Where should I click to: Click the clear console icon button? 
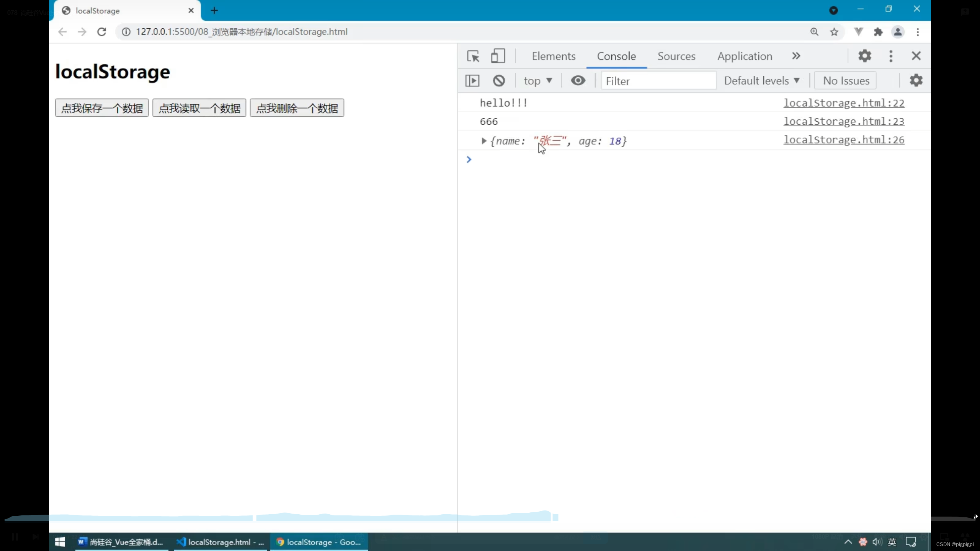click(x=499, y=81)
